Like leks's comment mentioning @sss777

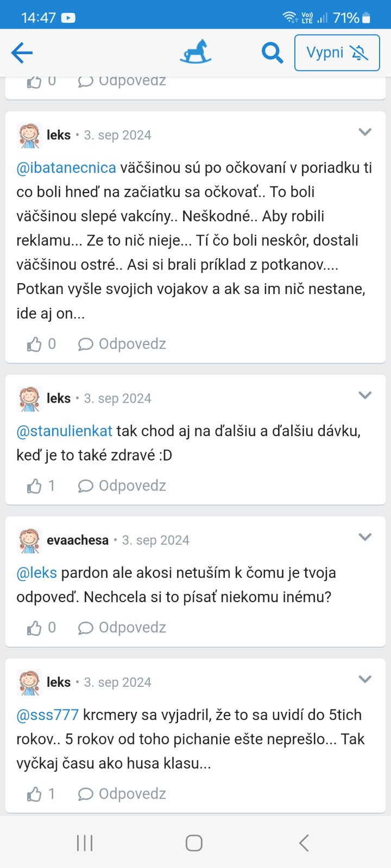point(35,794)
